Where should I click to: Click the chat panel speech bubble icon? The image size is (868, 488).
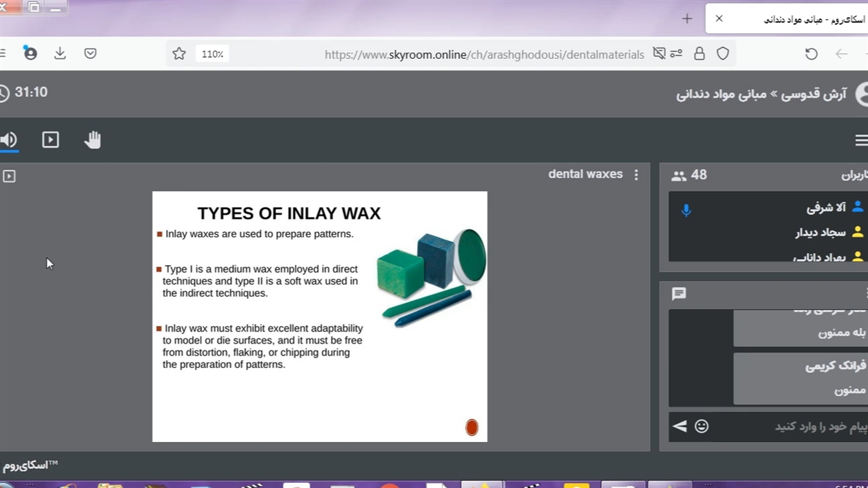point(679,293)
